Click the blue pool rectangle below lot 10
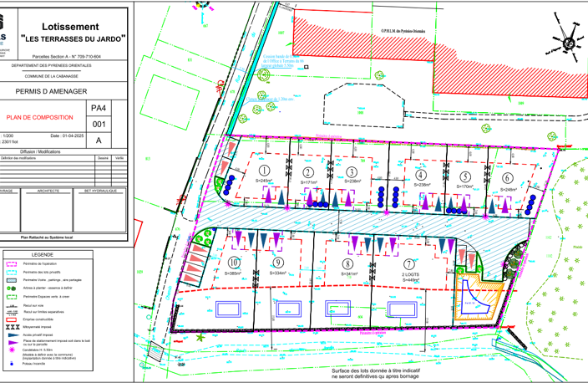 coord(228,309)
